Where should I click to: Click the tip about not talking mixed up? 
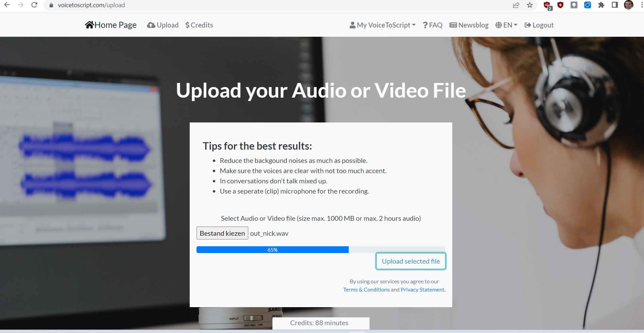pos(273,181)
